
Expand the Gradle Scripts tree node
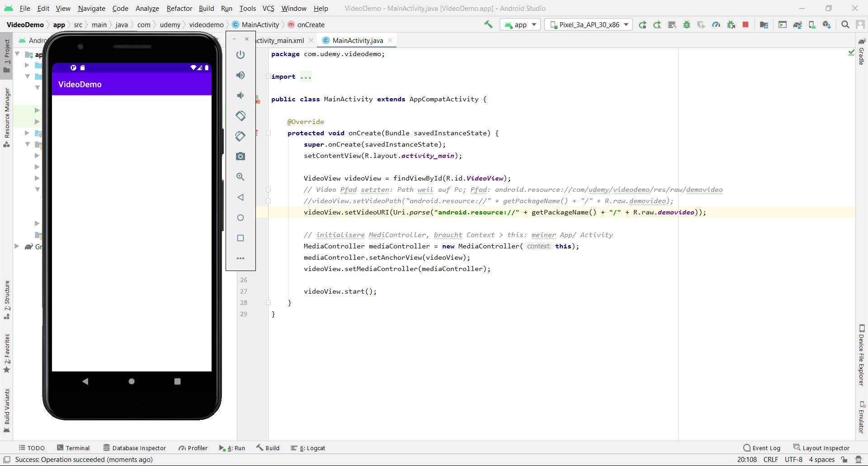17,246
